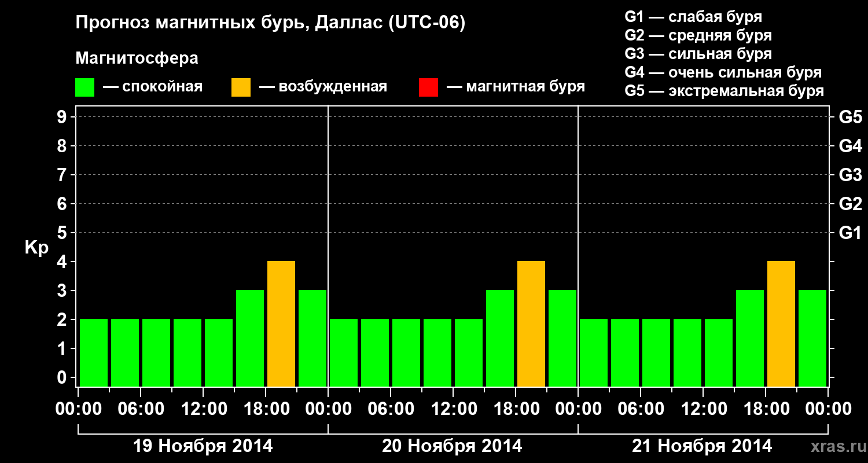Click the date label '21 Ноября 2014'

pos(702,446)
